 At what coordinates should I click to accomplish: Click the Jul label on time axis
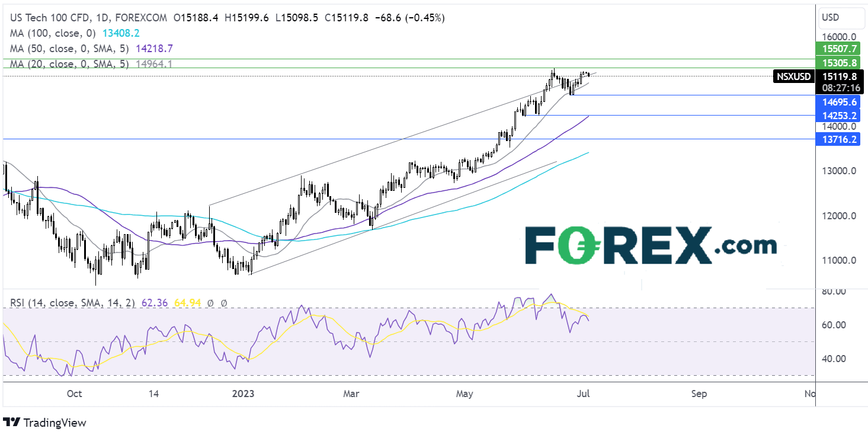point(582,394)
